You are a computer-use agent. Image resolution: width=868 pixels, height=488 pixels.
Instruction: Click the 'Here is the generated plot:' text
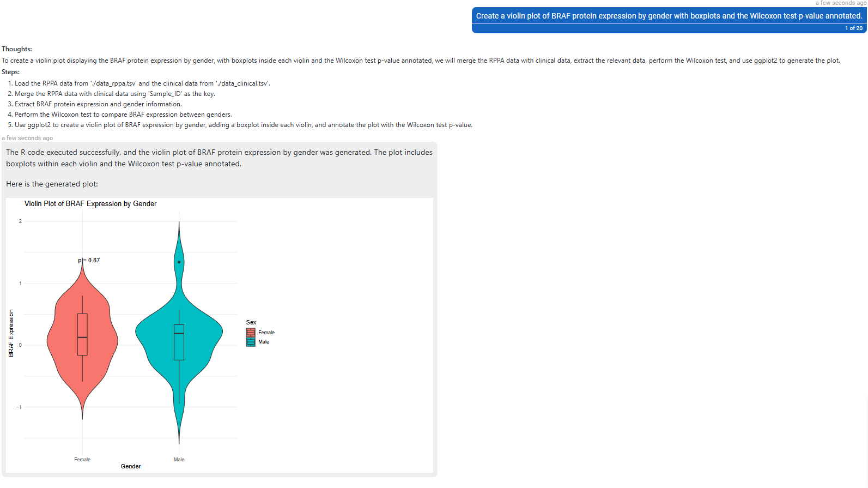[x=52, y=184]
